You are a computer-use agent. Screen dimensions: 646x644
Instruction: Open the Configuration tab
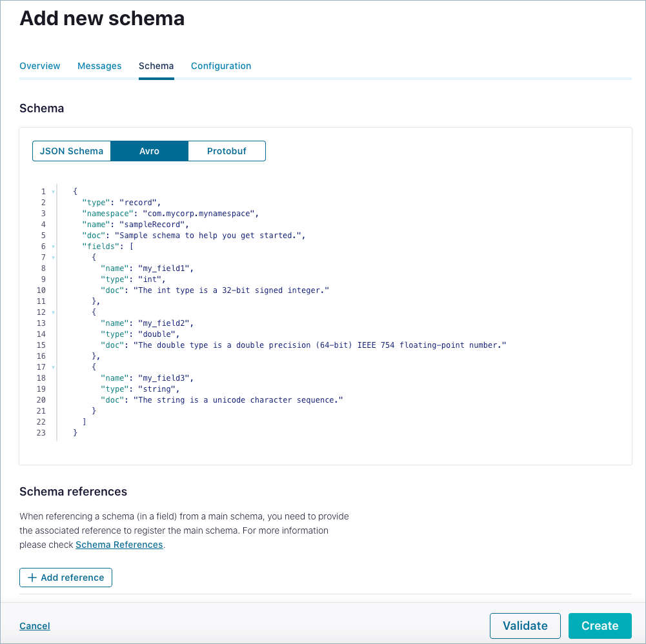(x=221, y=66)
